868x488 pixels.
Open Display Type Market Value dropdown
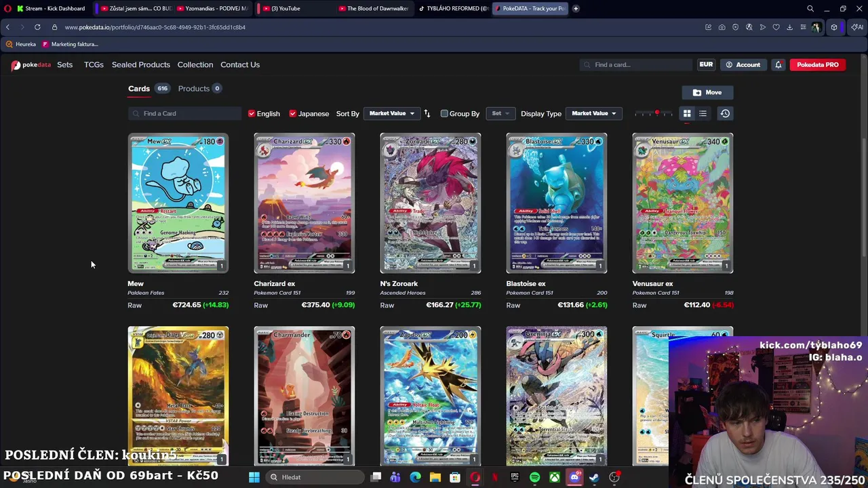click(593, 114)
